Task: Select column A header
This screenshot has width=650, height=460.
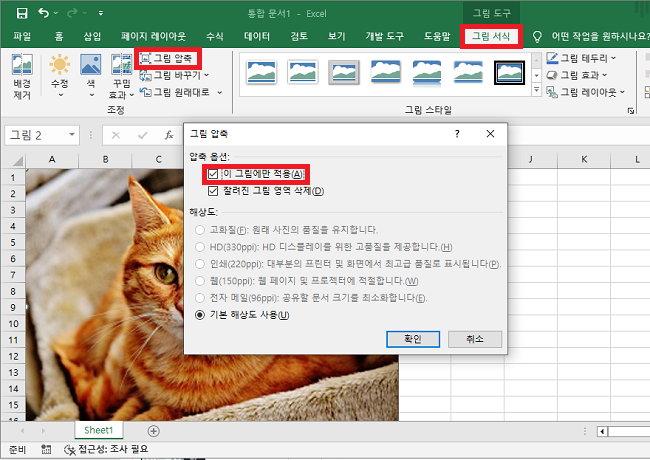Action: pos(52,159)
